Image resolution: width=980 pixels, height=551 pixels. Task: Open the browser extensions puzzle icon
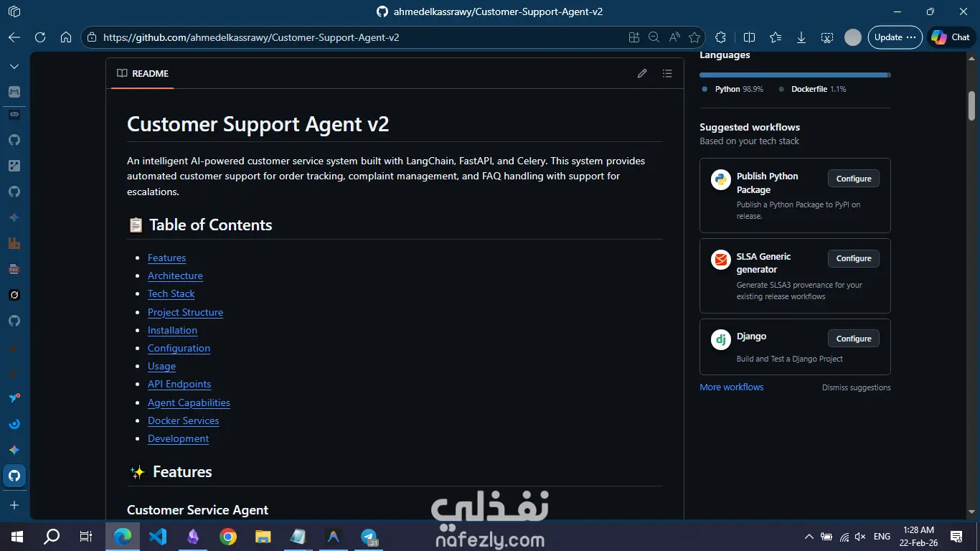pos(721,37)
